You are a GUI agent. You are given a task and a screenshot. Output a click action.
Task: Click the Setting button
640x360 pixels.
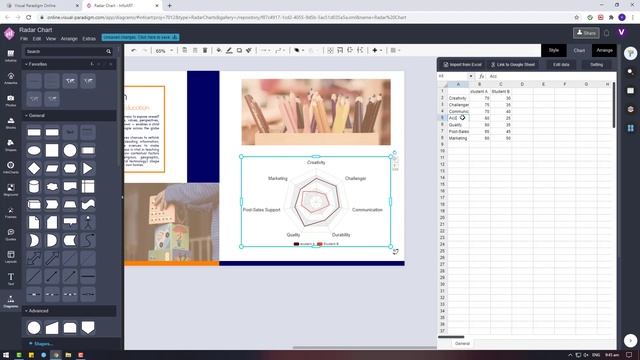click(596, 64)
